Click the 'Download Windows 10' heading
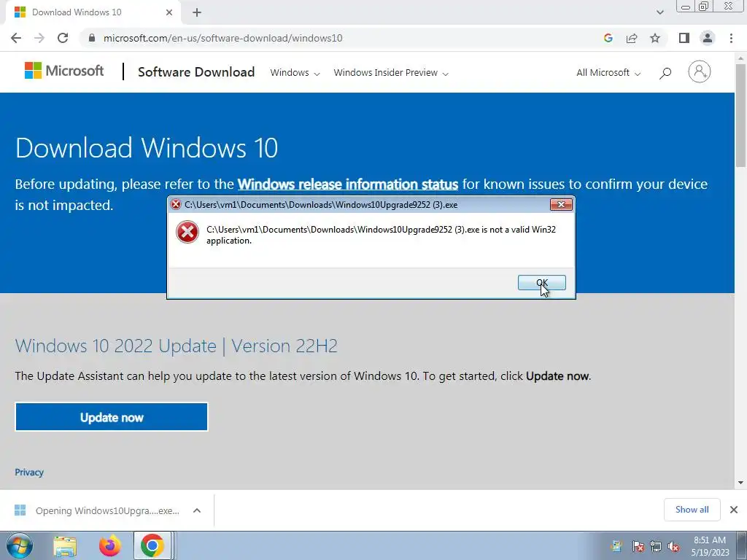Screen dimensions: 747x560 click(x=147, y=147)
